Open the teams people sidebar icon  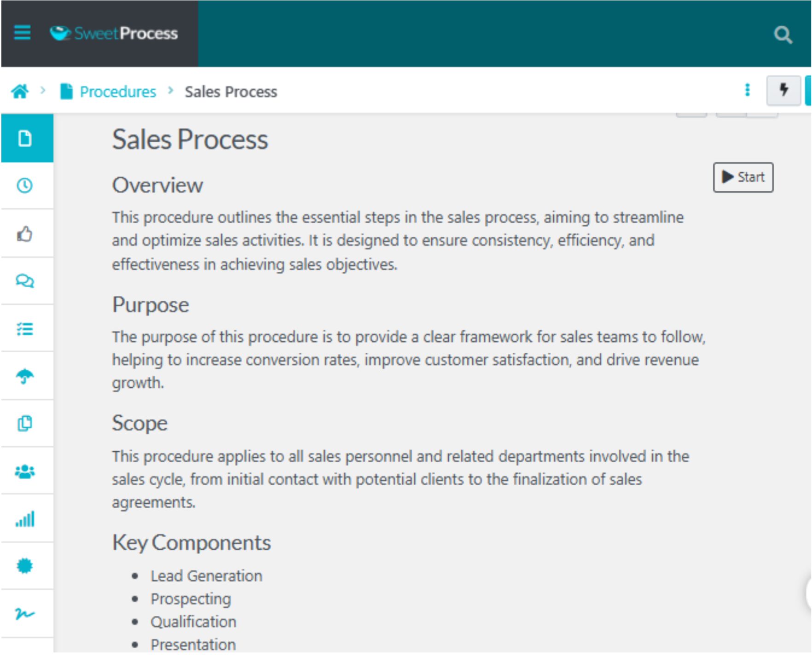tap(25, 471)
